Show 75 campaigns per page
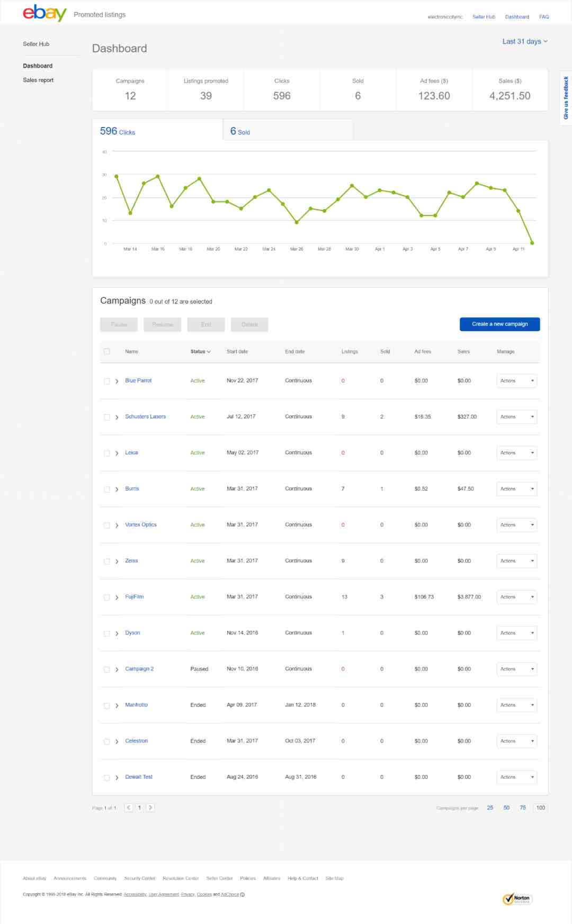The image size is (572, 924). 523,808
